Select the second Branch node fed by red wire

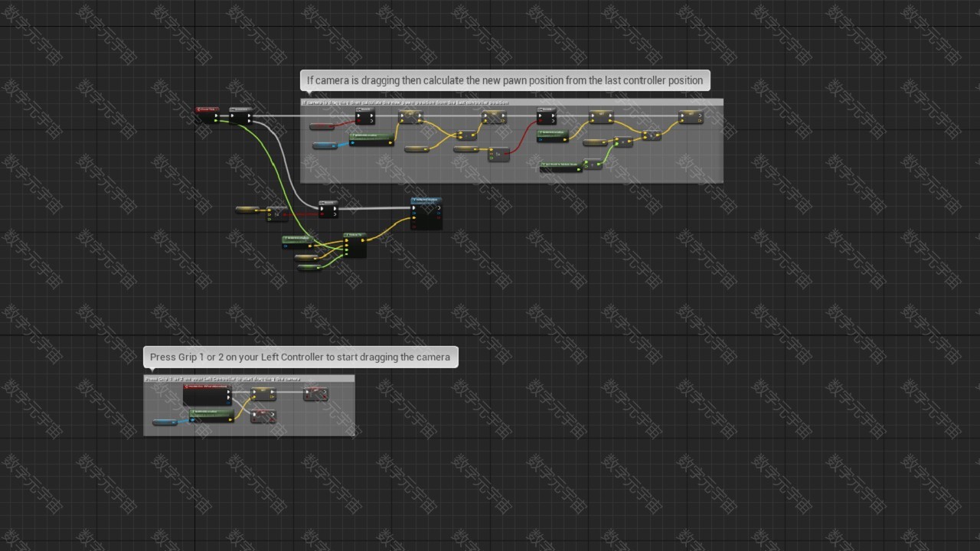tap(547, 116)
